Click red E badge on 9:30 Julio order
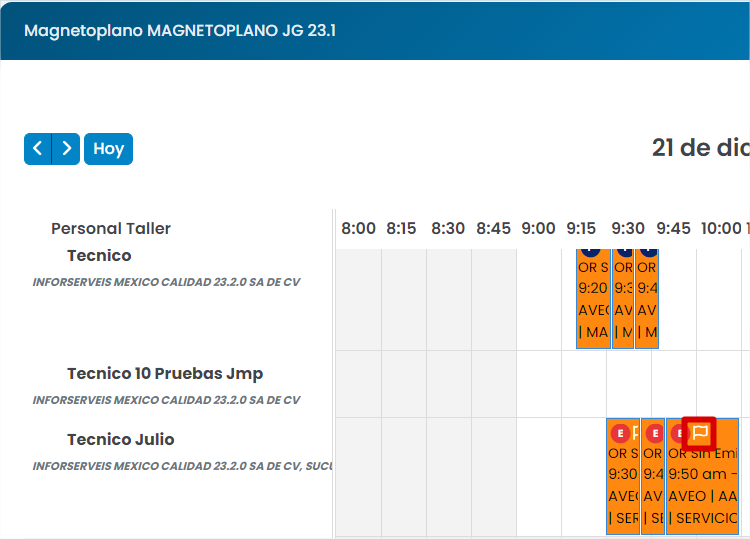 click(x=620, y=433)
